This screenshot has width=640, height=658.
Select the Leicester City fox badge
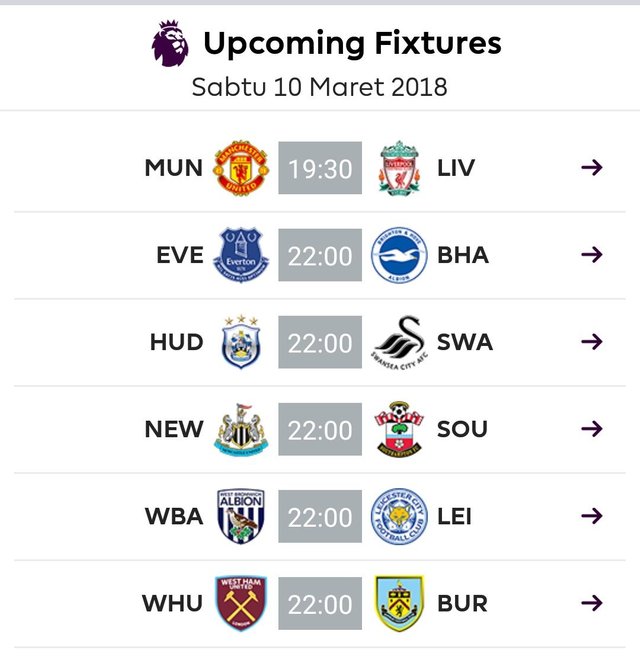[399, 516]
